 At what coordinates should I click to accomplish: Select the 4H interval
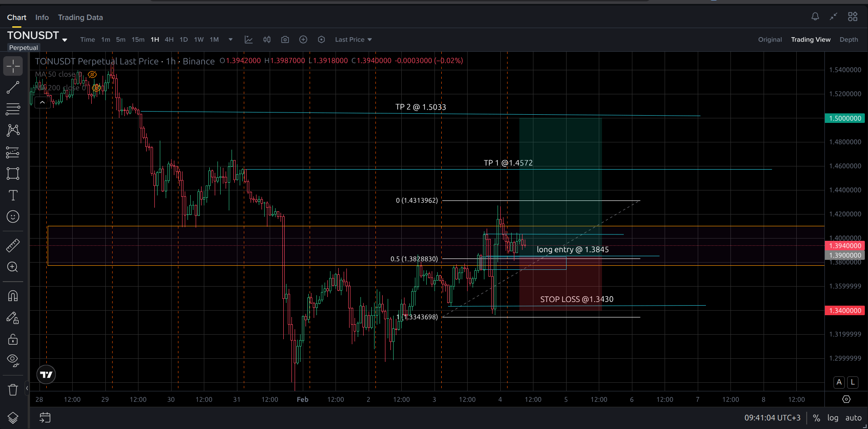(169, 39)
